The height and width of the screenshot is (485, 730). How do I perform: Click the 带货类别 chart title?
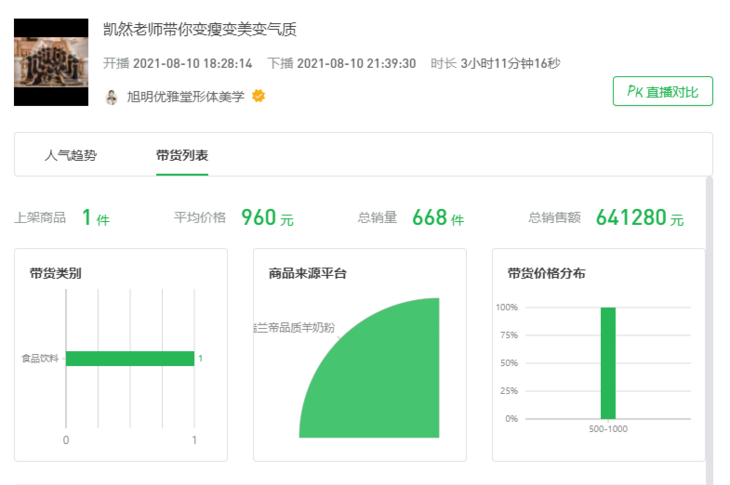point(55,273)
